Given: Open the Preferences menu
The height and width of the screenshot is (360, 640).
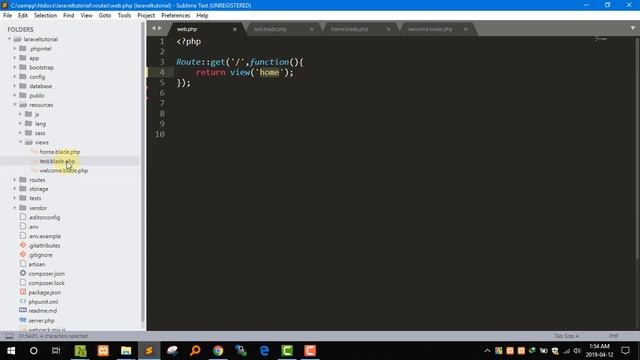Looking at the screenshot, I should point(176,16).
